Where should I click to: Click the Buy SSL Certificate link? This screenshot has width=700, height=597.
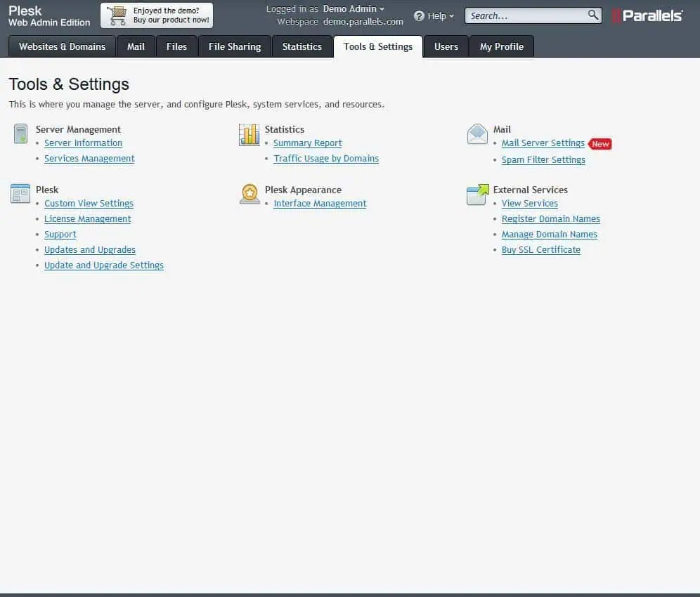pos(540,250)
